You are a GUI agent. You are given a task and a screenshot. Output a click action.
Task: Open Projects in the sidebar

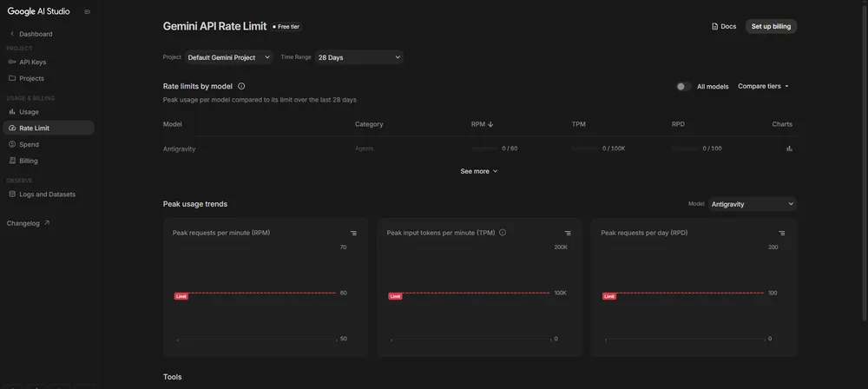click(x=31, y=78)
